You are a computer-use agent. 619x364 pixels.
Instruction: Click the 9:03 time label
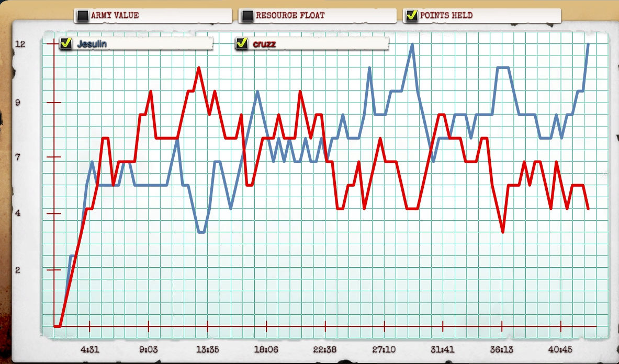[149, 349]
